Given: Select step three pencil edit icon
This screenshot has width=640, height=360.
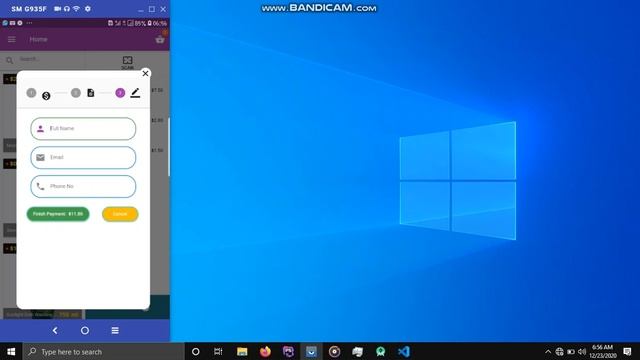Looking at the screenshot, I should click(135, 93).
